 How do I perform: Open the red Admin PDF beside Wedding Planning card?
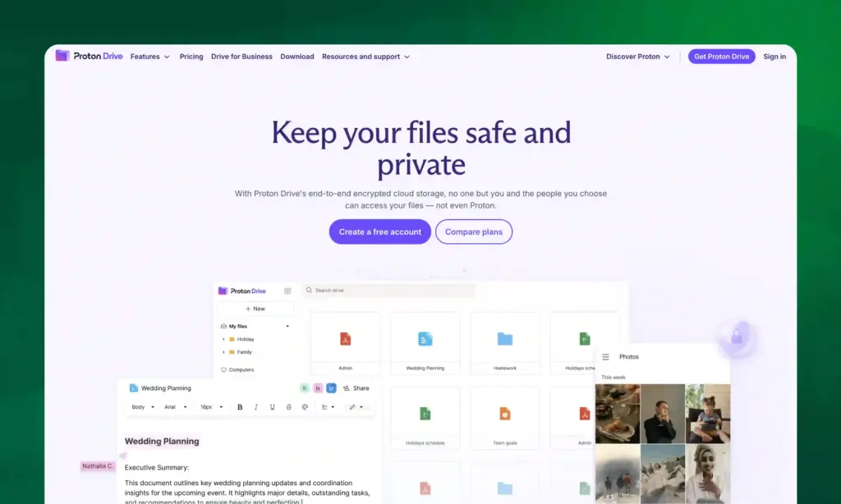[x=346, y=339]
